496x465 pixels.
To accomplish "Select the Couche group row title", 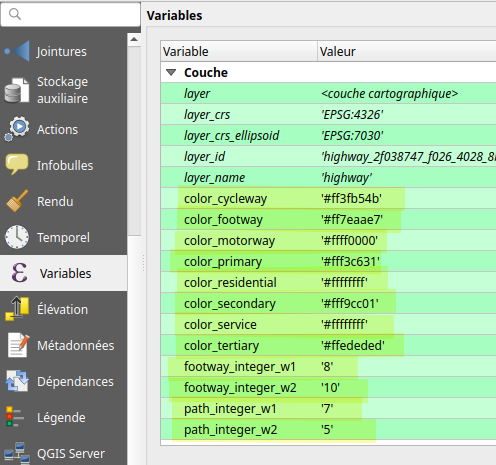I will [206, 72].
